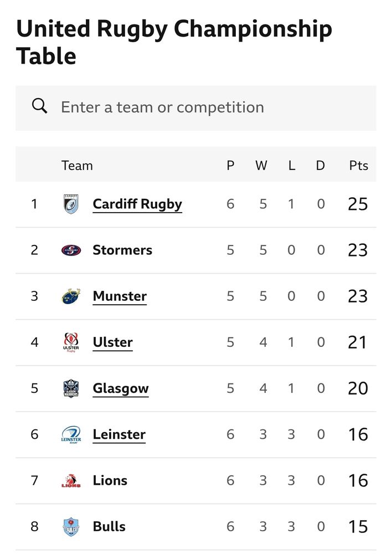Open the Ulster team link
Screen dimensions: 392x554
[112, 342]
